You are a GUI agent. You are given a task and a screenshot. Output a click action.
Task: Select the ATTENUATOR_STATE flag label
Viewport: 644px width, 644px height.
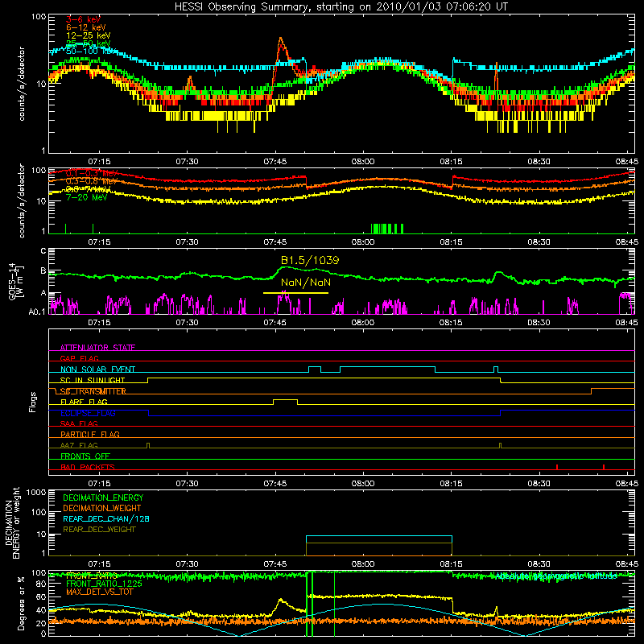[x=97, y=348]
